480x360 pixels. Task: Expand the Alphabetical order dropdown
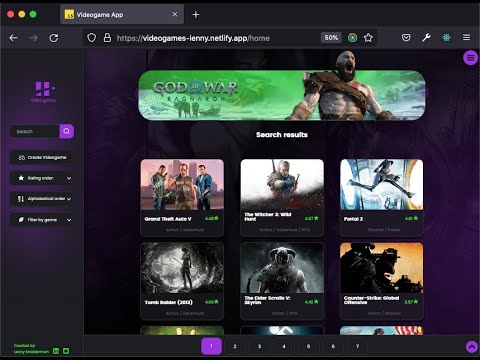(x=42, y=199)
